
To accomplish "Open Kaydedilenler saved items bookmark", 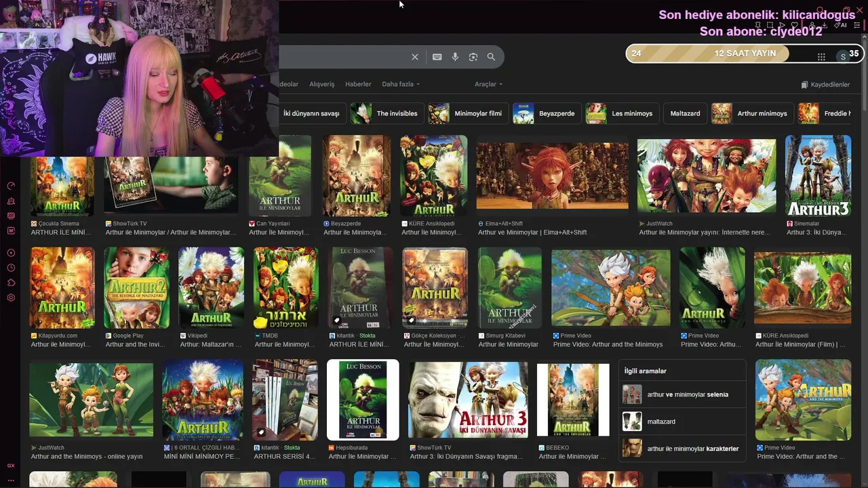I will point(825,85).
